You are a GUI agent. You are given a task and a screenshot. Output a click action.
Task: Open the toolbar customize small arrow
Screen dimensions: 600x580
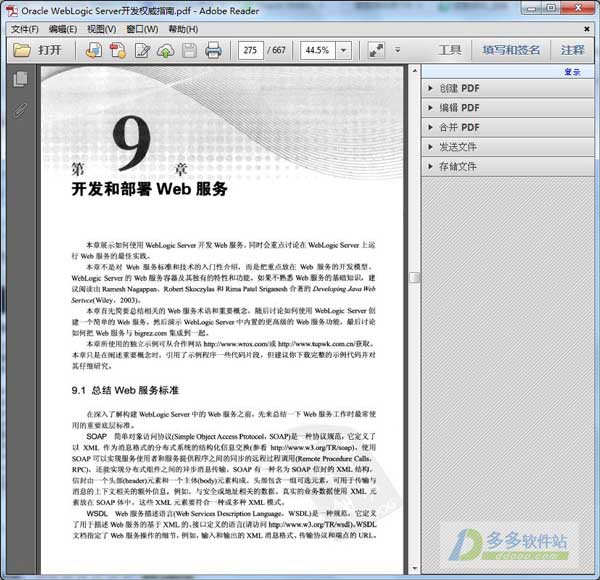coord(398,50)
